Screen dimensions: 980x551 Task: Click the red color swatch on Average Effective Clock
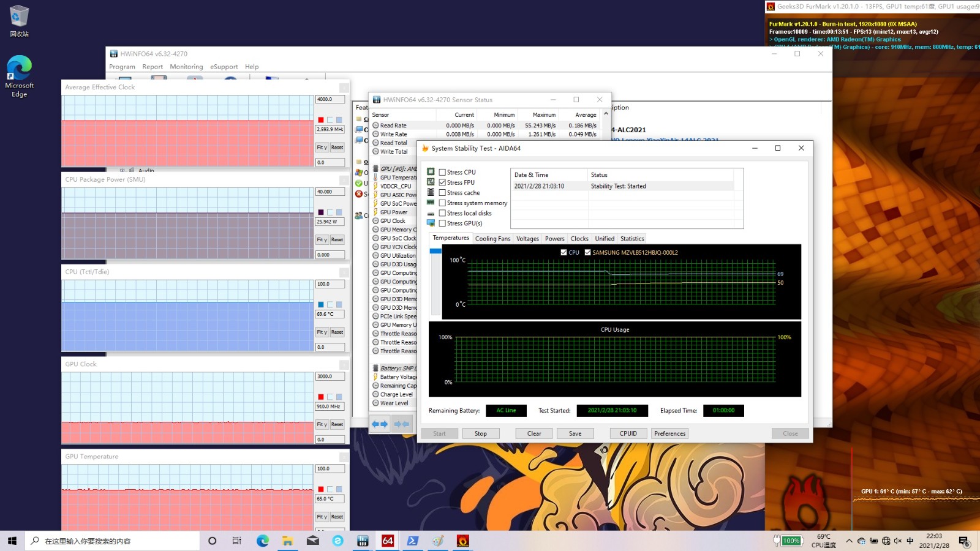[320, 120]
